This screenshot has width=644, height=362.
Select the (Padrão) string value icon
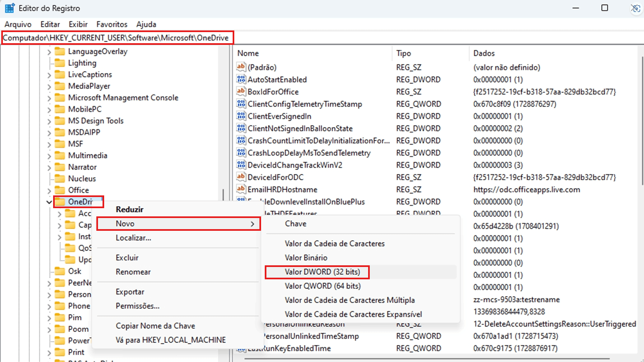241,67
